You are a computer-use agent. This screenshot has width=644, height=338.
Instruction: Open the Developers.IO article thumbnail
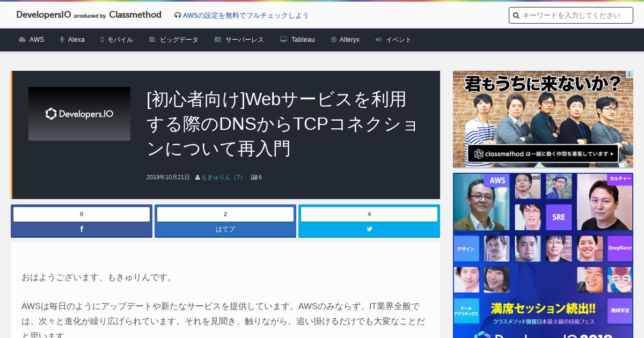pyautogui.click(x=79, y=114)
